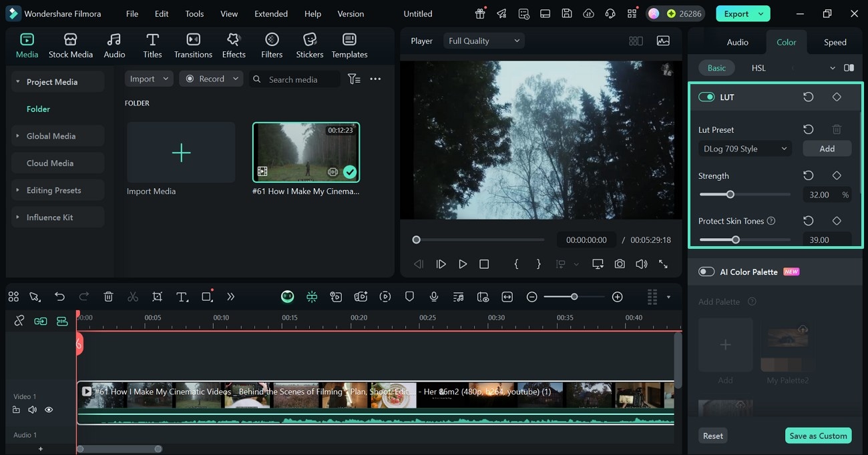868x455 pixels.
Task: Open the Stickers panel
Action: (x=309, y=45)
